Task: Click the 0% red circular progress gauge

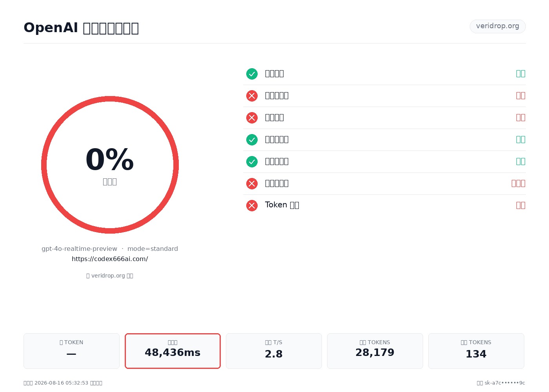Action: click(x=110, y=165)
